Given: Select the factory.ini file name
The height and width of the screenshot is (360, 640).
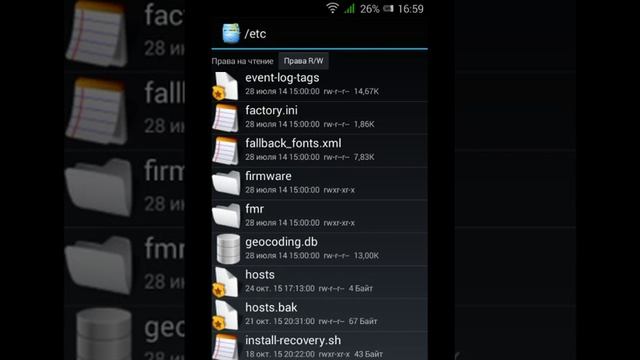Looking at the screenshot, I should [271, 110].
